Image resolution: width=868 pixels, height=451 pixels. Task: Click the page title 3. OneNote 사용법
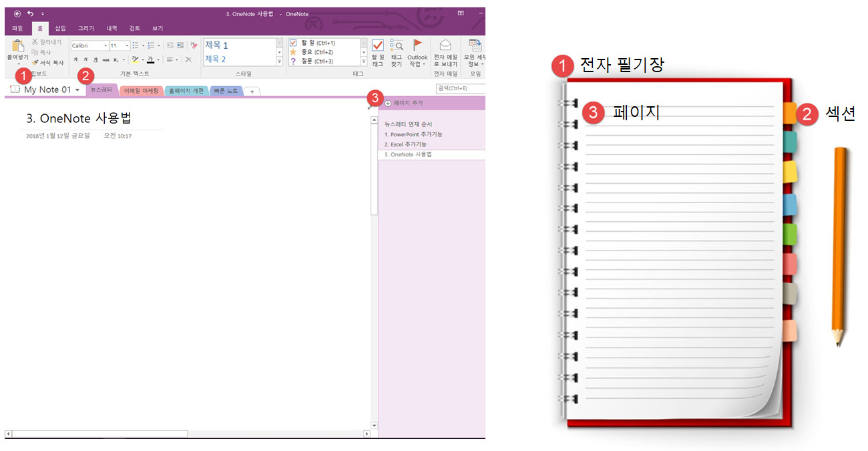(79, 118)
